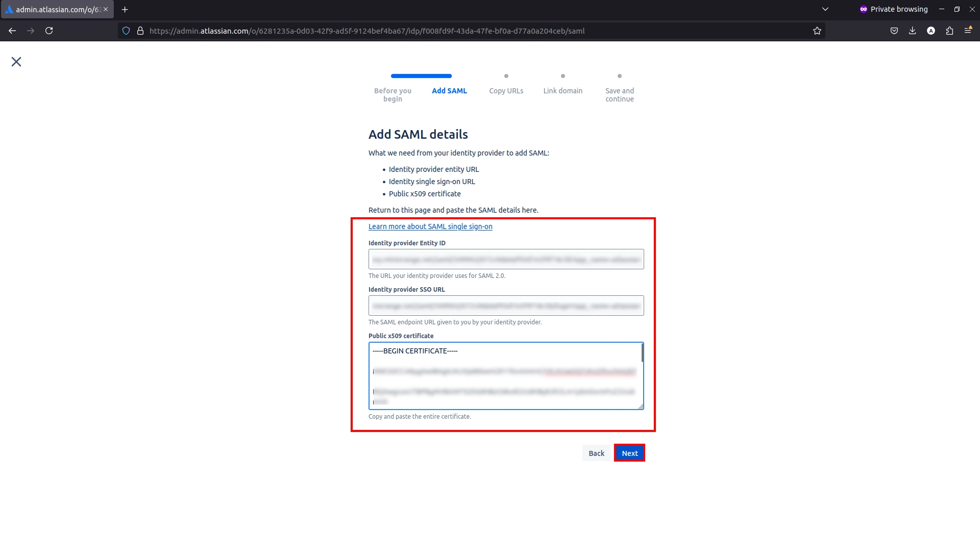Open the downloads panel
Viewport: 980px width, 535px height.
pyautogui.click(x=912, y=31)
